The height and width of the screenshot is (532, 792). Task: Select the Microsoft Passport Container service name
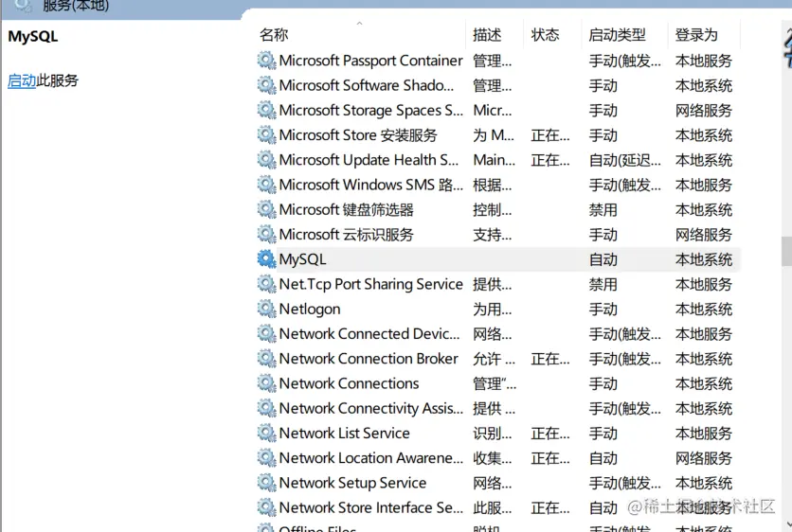370,61
